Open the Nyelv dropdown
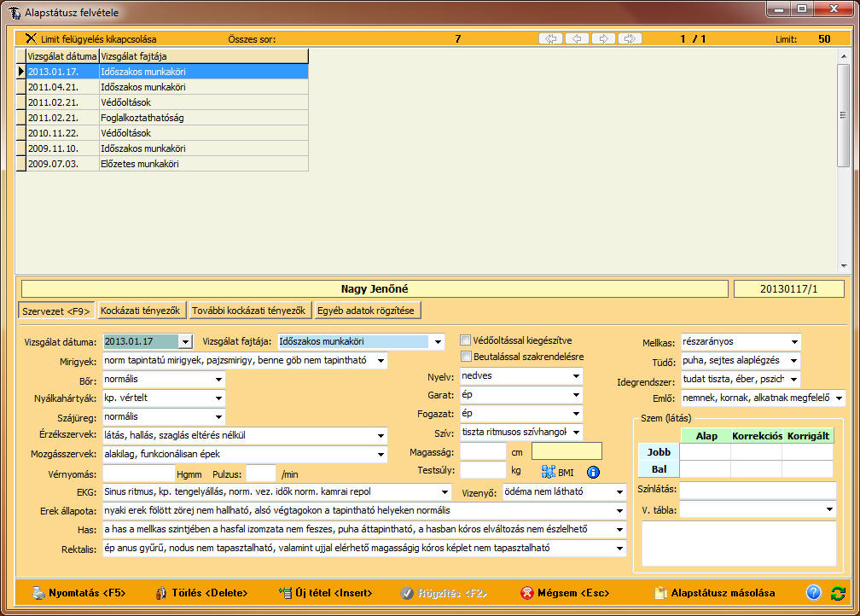This screenshot has height=616, width=860. click(x=576, y=376)
